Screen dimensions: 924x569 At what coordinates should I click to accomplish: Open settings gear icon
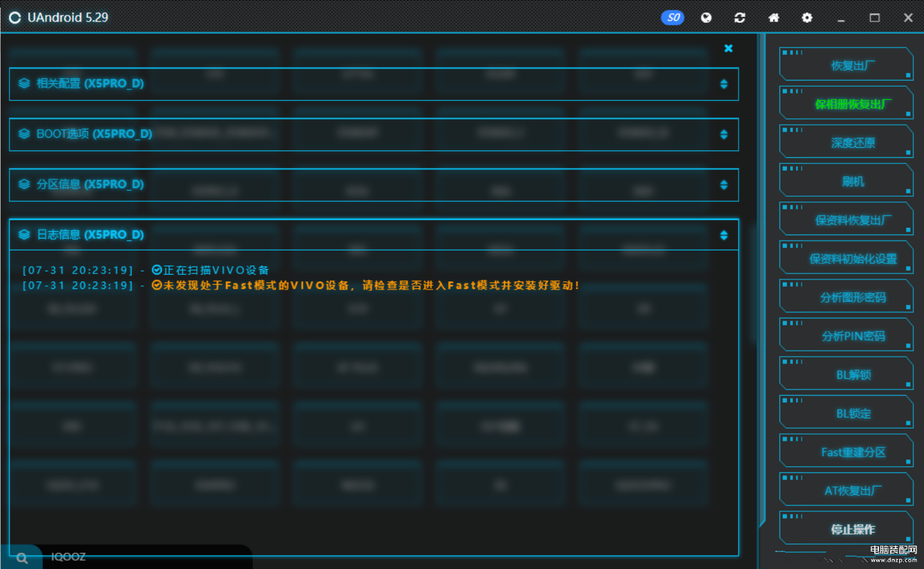point(807,18)
